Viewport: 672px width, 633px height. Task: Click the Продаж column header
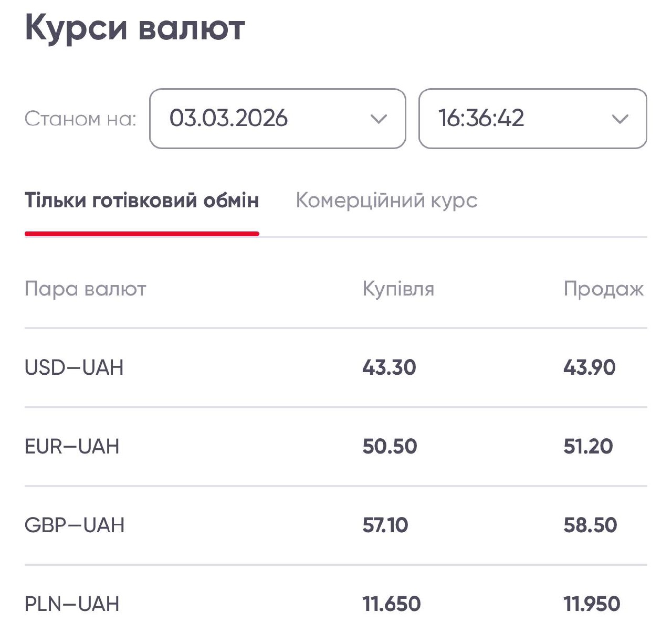tap(603, 289)
